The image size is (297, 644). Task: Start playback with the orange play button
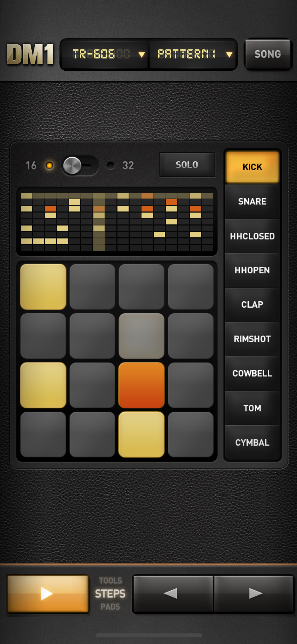(x=48, y=594)
